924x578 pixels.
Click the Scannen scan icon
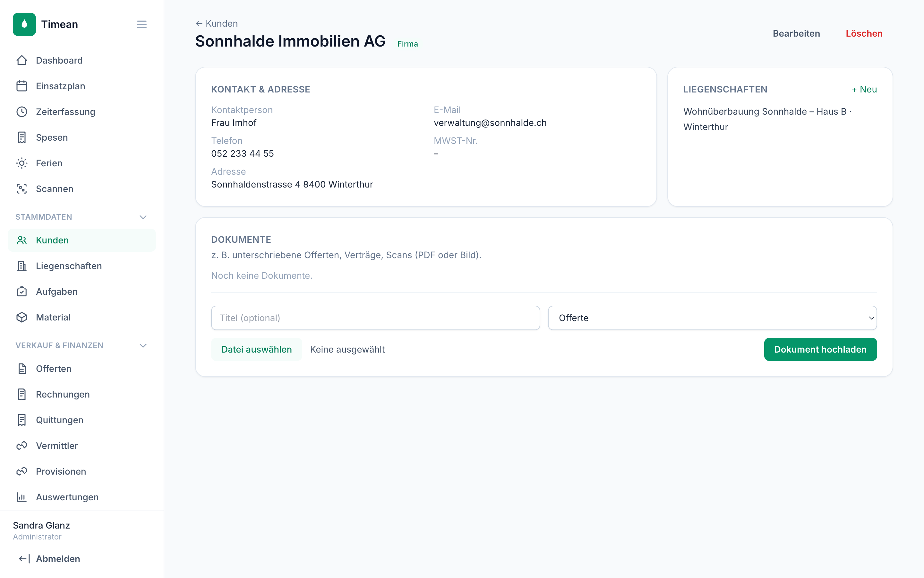22,189
